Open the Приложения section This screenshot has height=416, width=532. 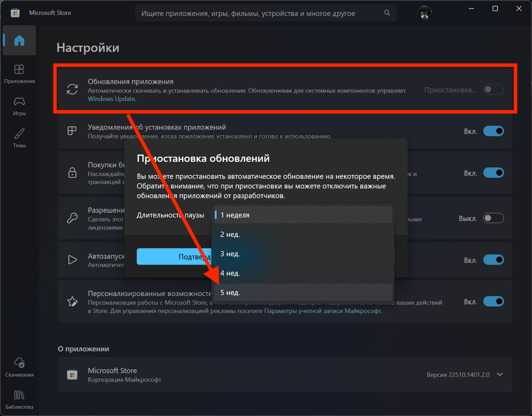(19, 74)
